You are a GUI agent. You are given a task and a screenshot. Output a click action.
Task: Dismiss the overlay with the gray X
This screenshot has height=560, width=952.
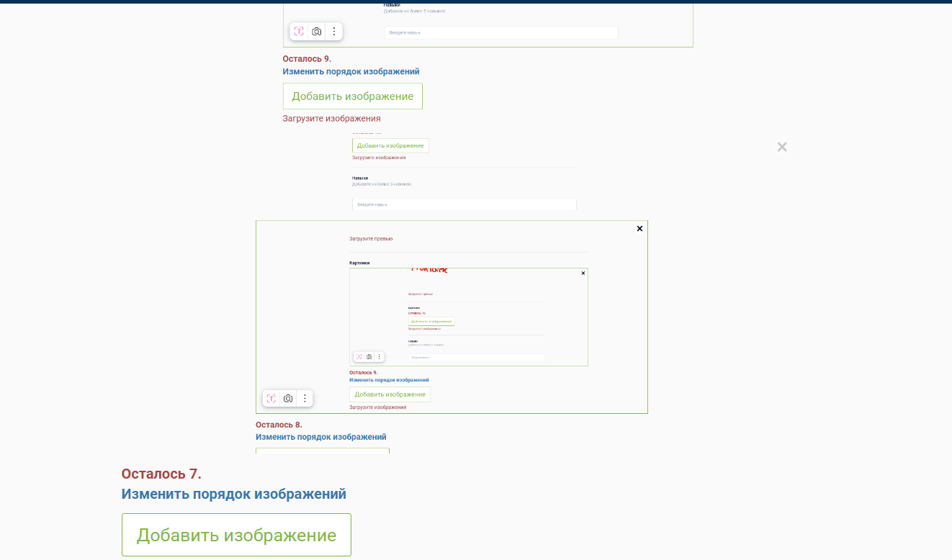782,147
